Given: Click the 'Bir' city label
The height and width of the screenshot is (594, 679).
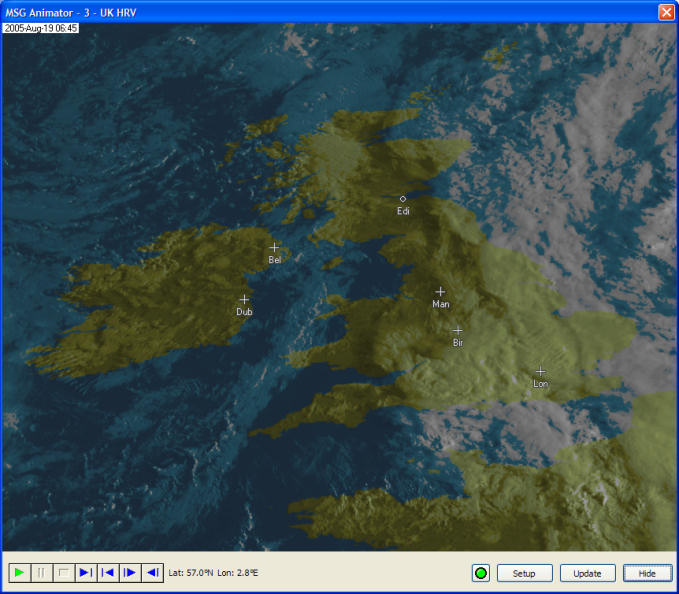Looking at the screenshot, I should pos(458,343).
